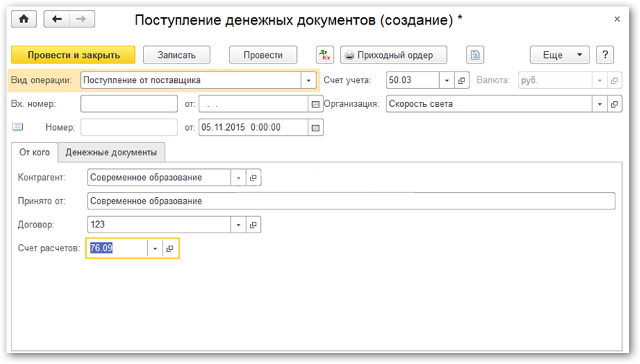This screenshot has width=640, height=364.
Task: Expand the Счет расчетов dropdown
Action: click(155, 248)
